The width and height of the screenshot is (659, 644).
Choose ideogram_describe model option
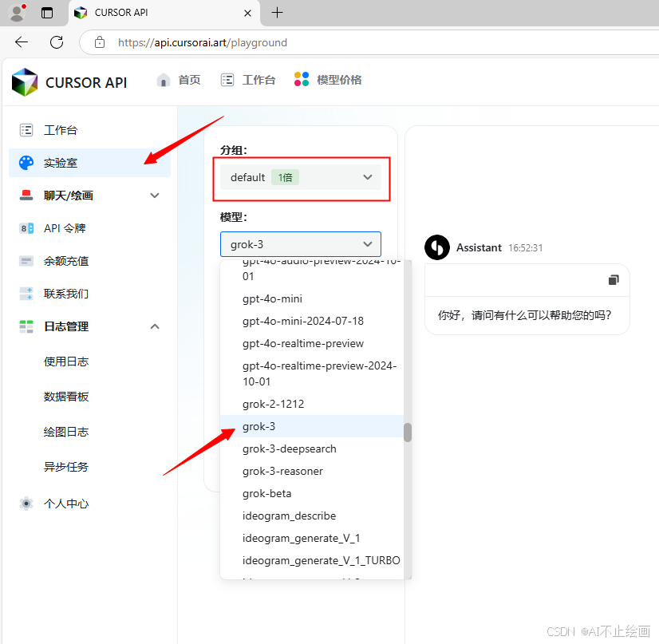(312, 516)
